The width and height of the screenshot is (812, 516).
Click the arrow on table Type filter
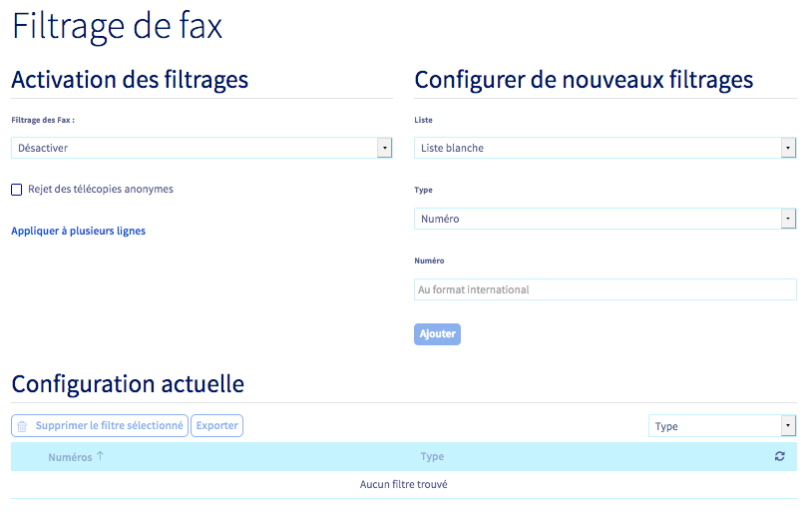788,426
